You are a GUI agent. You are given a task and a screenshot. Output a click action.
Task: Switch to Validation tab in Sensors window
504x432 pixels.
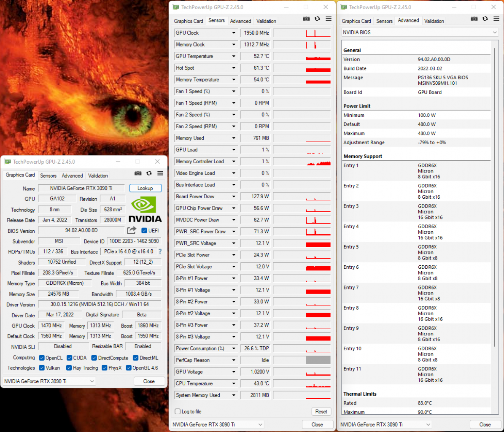tap(266, 21)
